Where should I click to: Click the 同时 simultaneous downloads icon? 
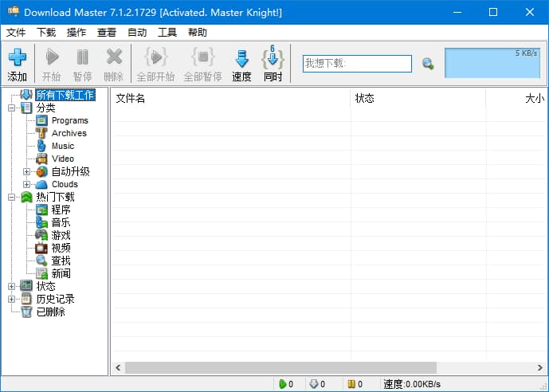click(273, 58)
